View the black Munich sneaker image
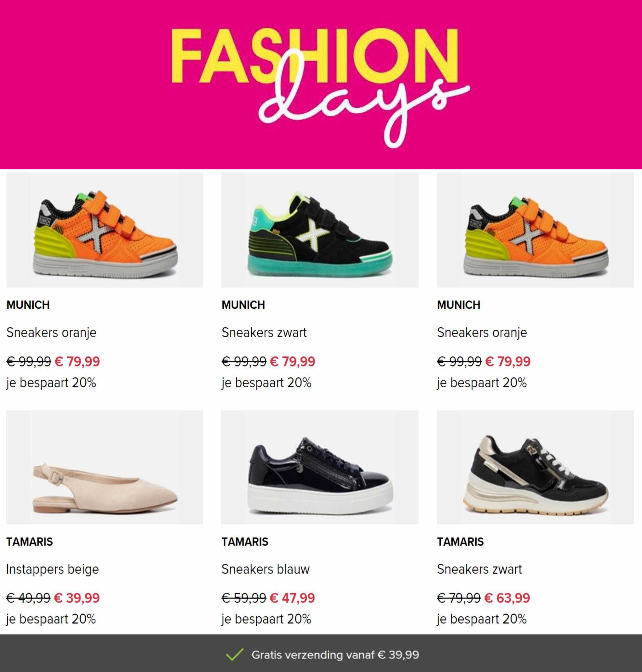The height and width of the screenshot is (672, 642). [320, 230]
